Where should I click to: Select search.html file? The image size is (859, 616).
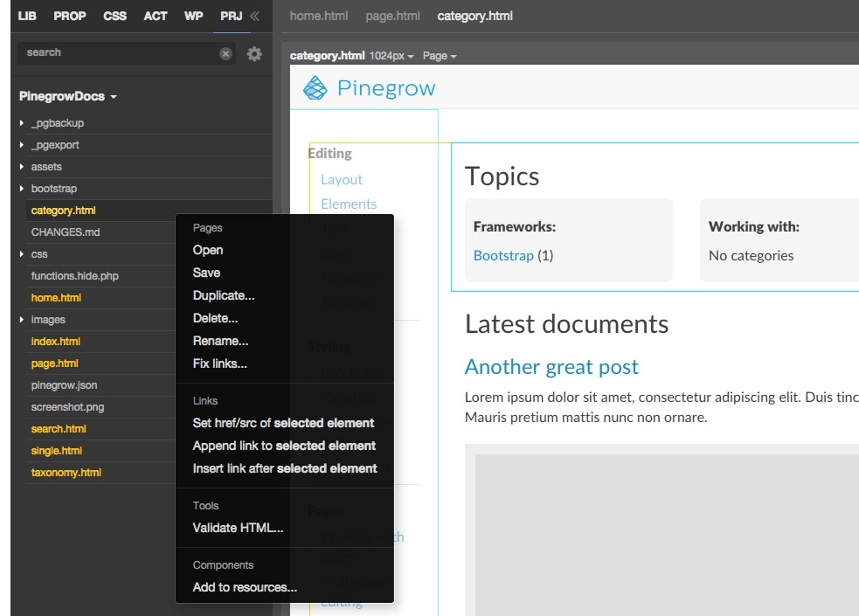pos(59,429)
